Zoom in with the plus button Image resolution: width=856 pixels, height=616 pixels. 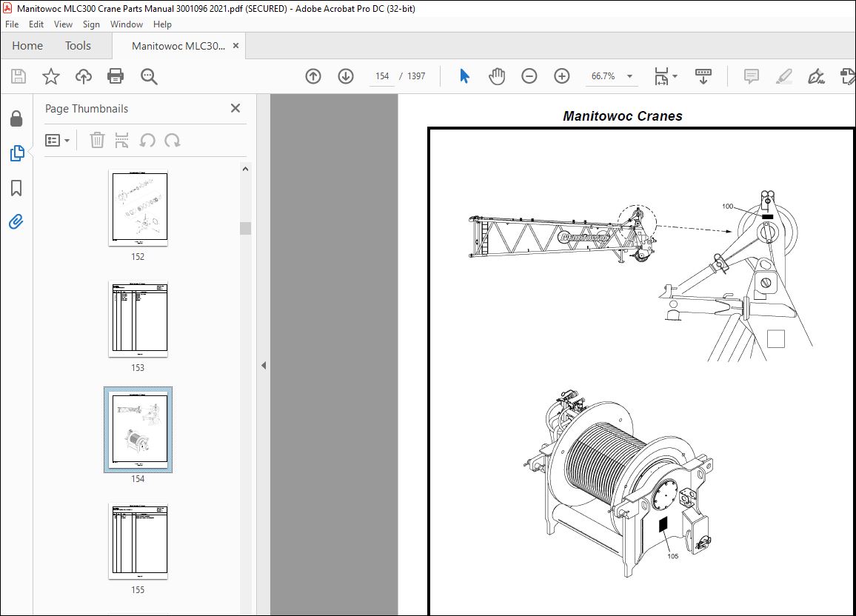click(562, 76)
